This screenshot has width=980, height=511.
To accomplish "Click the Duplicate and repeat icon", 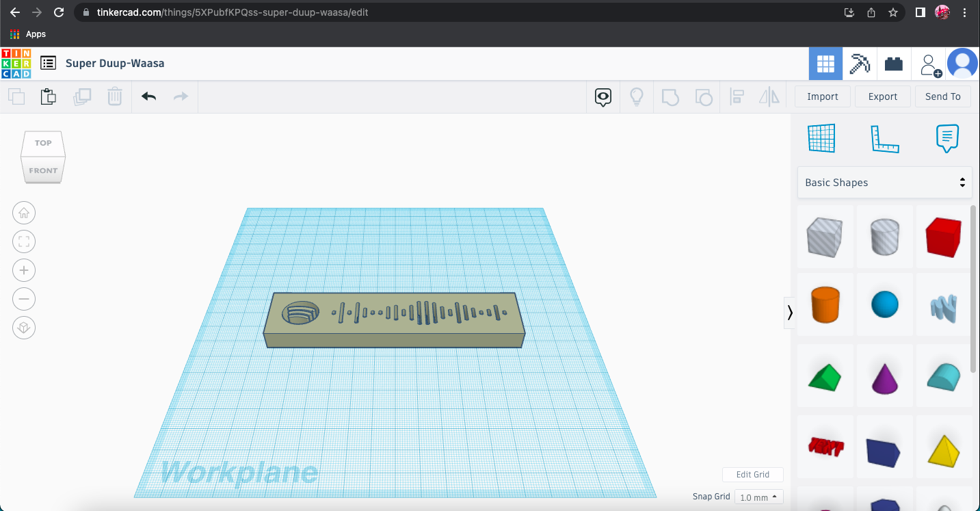I will tap(82, 96).
